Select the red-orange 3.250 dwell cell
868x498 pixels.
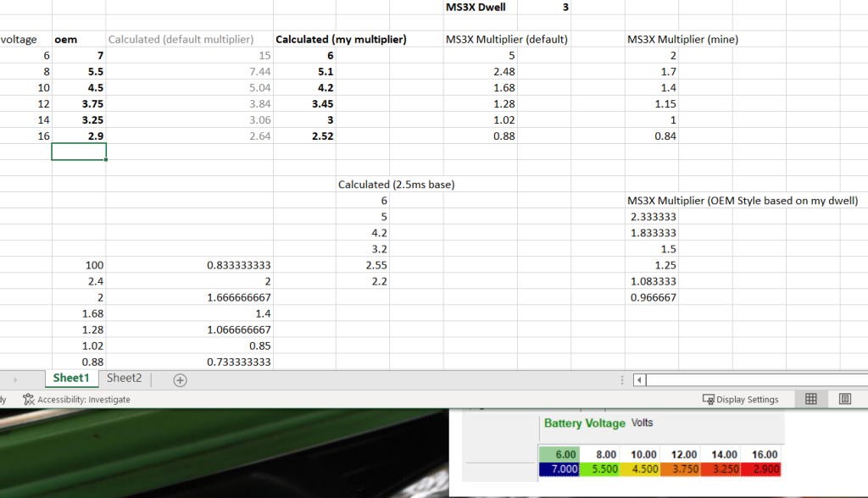(721, 469)
